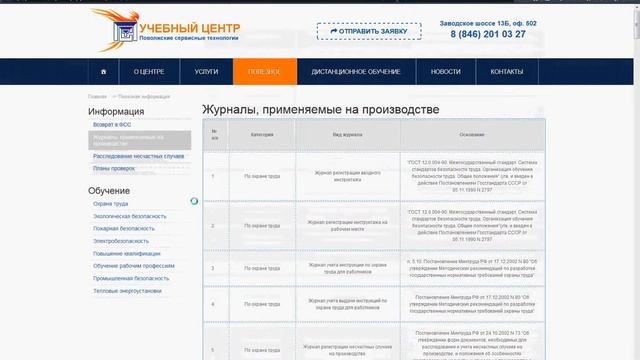640x360 pixels.
Task: Click Журнал регистрации инструктажа на рабочем месте
Action: point(347,226)
